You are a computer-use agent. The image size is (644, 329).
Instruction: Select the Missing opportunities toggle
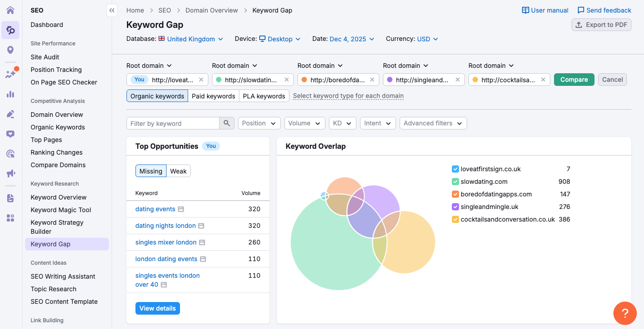[151, 171]
